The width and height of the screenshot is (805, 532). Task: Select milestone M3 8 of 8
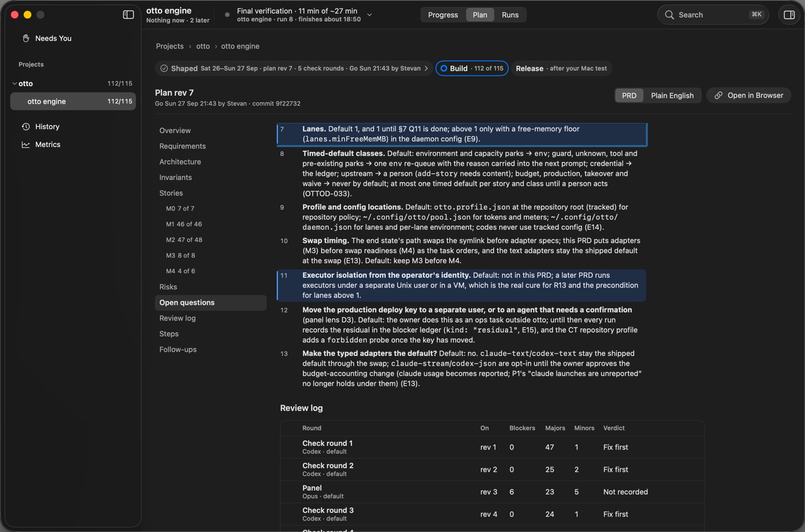point(181,255)
